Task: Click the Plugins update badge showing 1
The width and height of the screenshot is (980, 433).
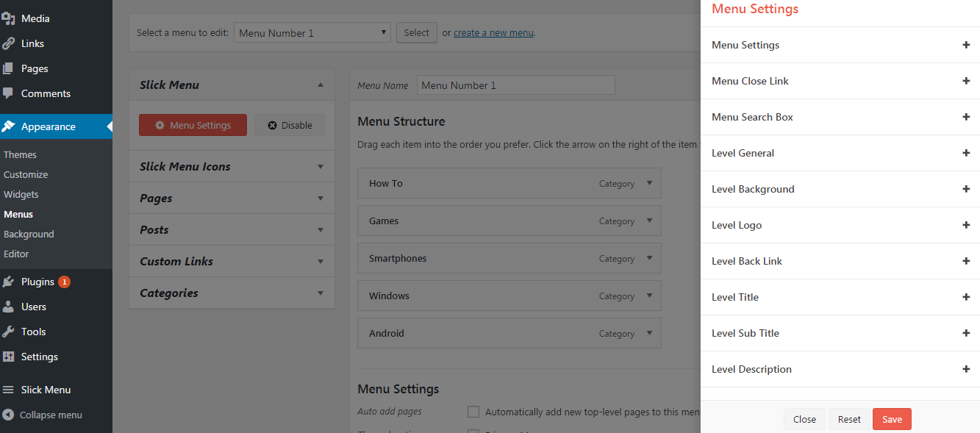Action: 64,282
